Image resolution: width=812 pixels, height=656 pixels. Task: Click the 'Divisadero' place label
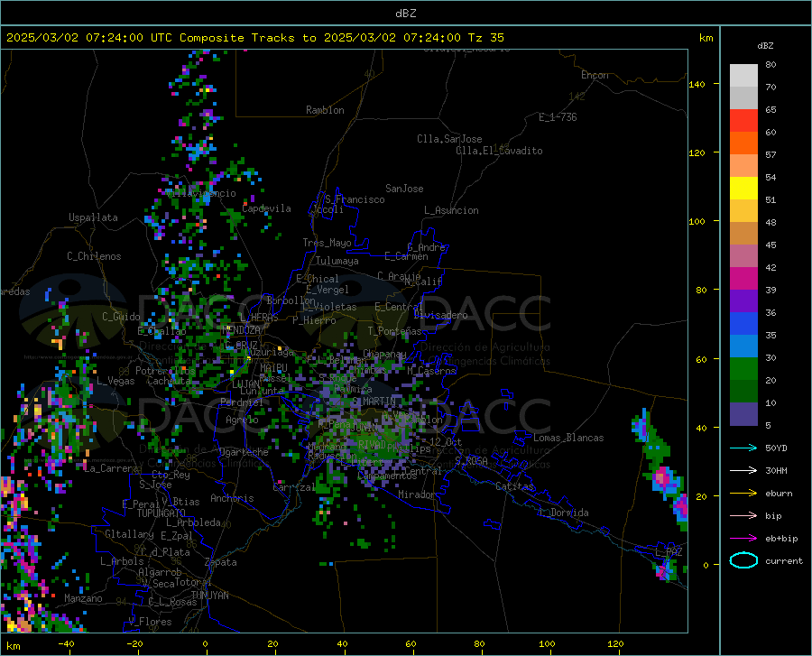tap(440, 315)
